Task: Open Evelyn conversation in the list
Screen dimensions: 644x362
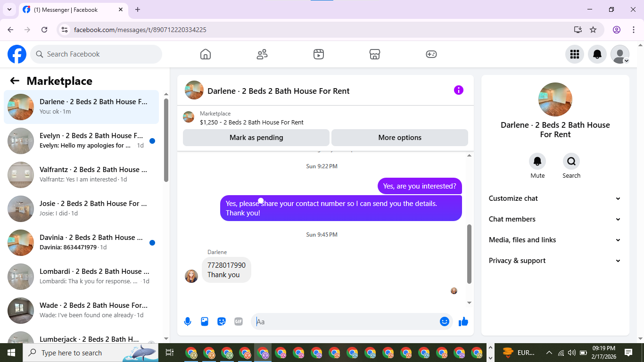Action: [81, 141]
